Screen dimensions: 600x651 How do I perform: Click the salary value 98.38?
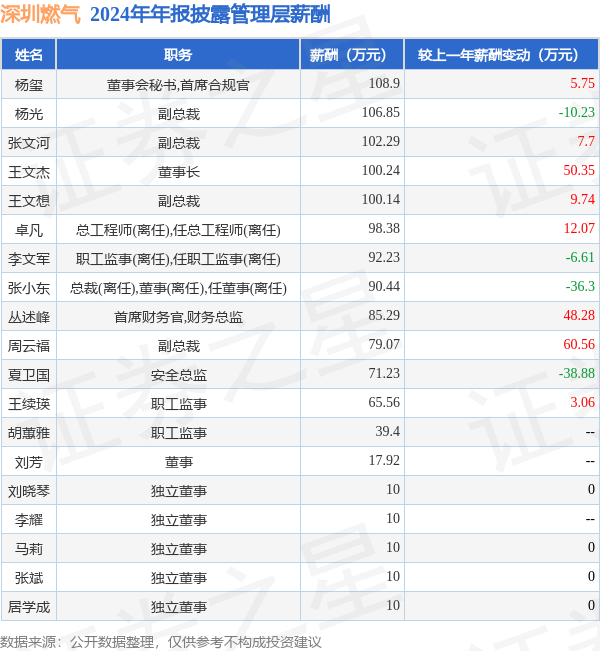(384, 228)
